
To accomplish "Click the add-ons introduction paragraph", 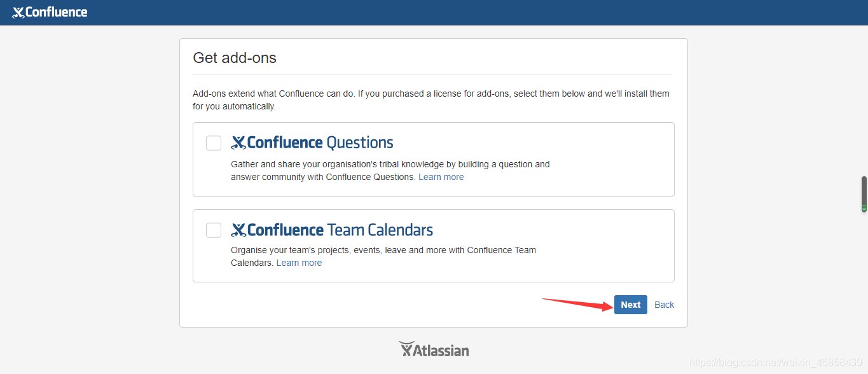I will (x=431, y=100).
